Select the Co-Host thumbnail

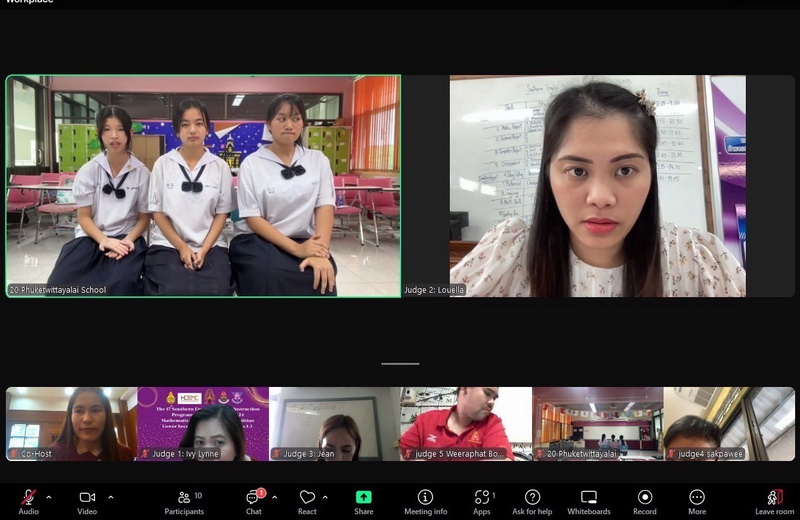71,424
